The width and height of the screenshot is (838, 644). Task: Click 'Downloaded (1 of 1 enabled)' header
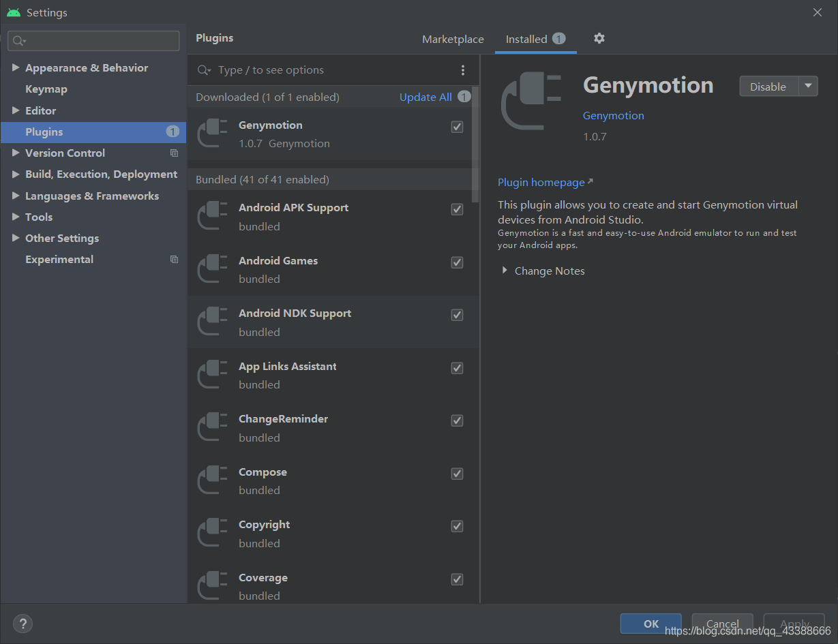pos(267,97)
